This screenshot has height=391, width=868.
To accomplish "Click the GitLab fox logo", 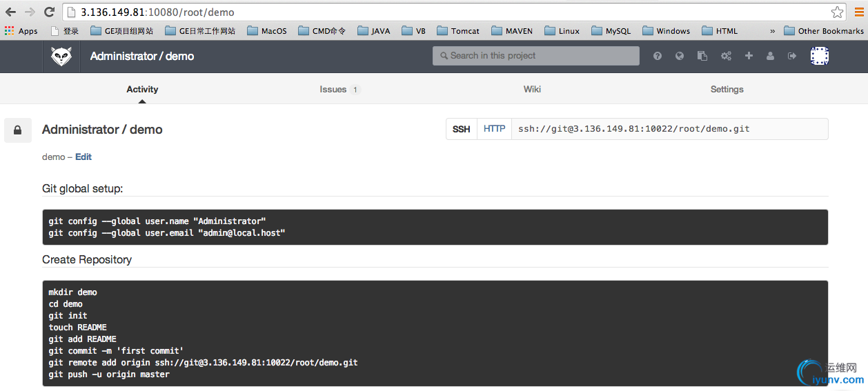I will 61,56.
